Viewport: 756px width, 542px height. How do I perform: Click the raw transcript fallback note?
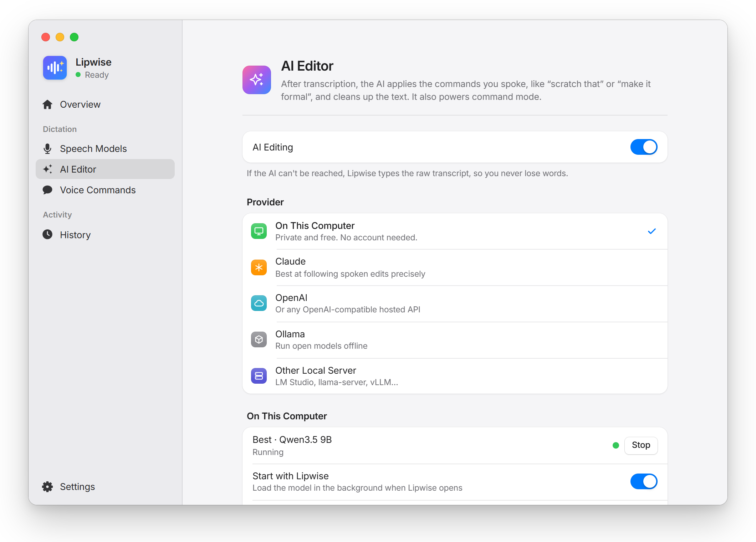pos(407,173)
